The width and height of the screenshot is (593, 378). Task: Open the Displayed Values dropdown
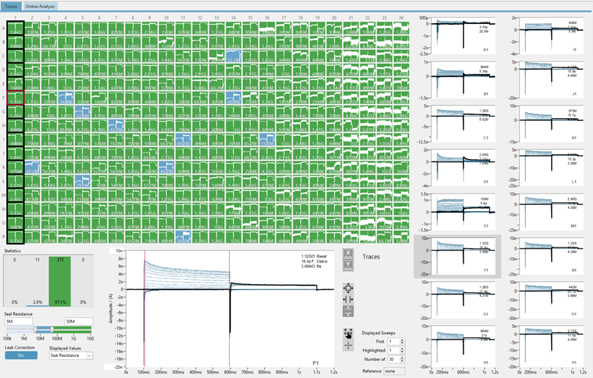pos(71,355)
